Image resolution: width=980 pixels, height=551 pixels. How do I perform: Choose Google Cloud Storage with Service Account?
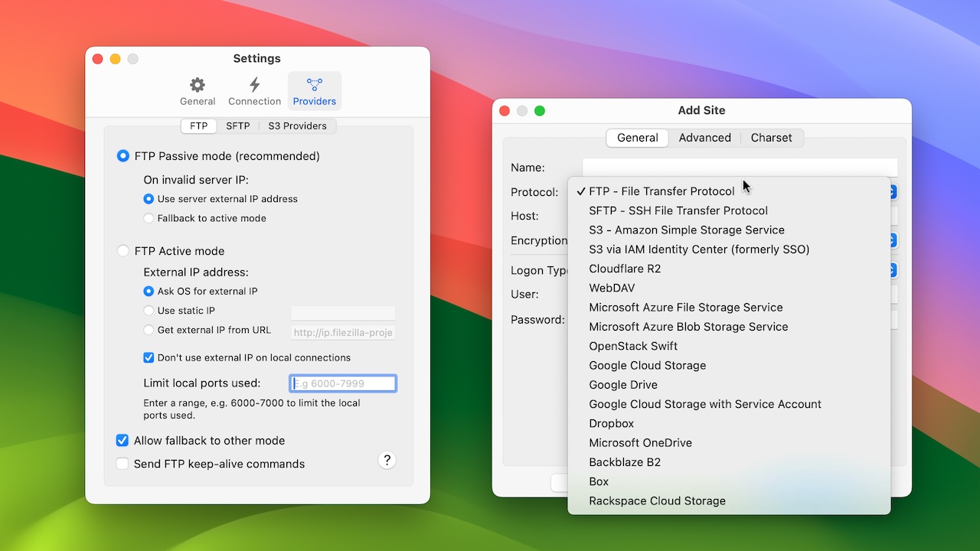(729, 404)
